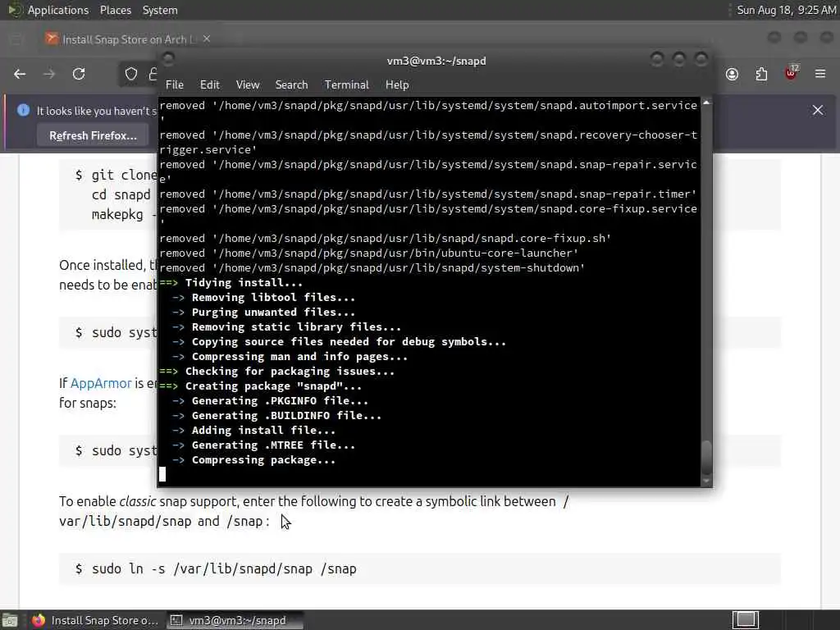This screenshot has width=840, height=630.
Task: Click the terminal scrollbar thumb
Action: 706,457
